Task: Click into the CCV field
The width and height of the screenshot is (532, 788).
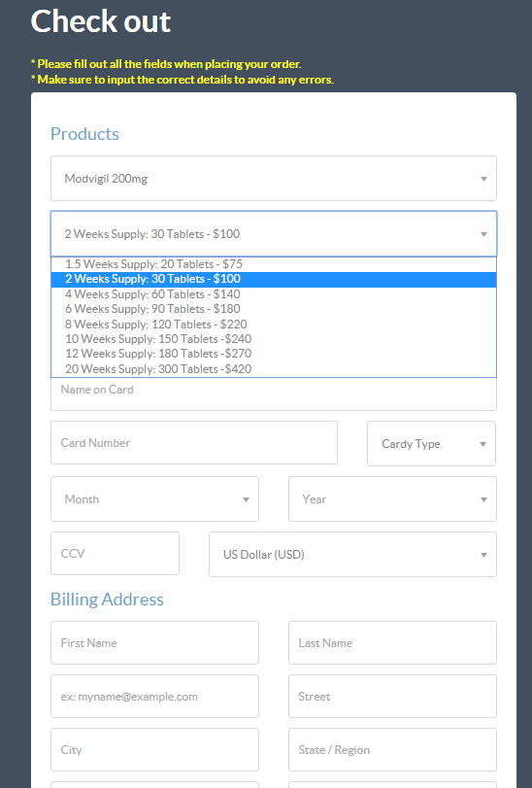Action: coord(115,553)
